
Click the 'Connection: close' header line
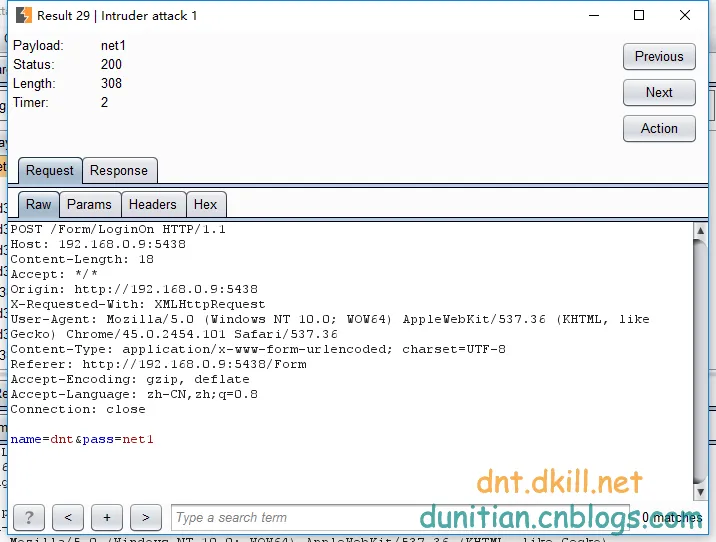(78, 410)
